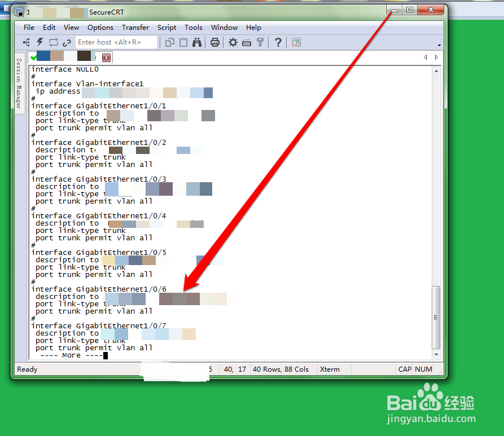
Task: Open the Session Manager side panel
Action: click(19, 83)
